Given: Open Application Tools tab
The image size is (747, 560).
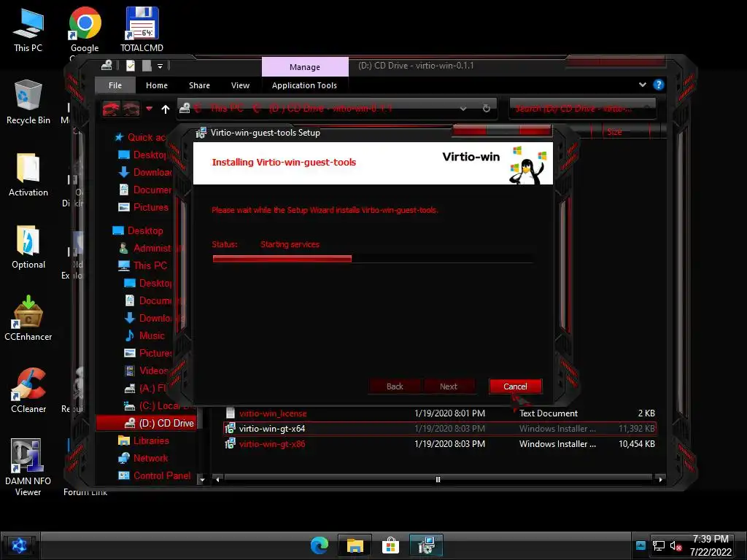Looking at the screenshot, I should (x=304, y=85).
